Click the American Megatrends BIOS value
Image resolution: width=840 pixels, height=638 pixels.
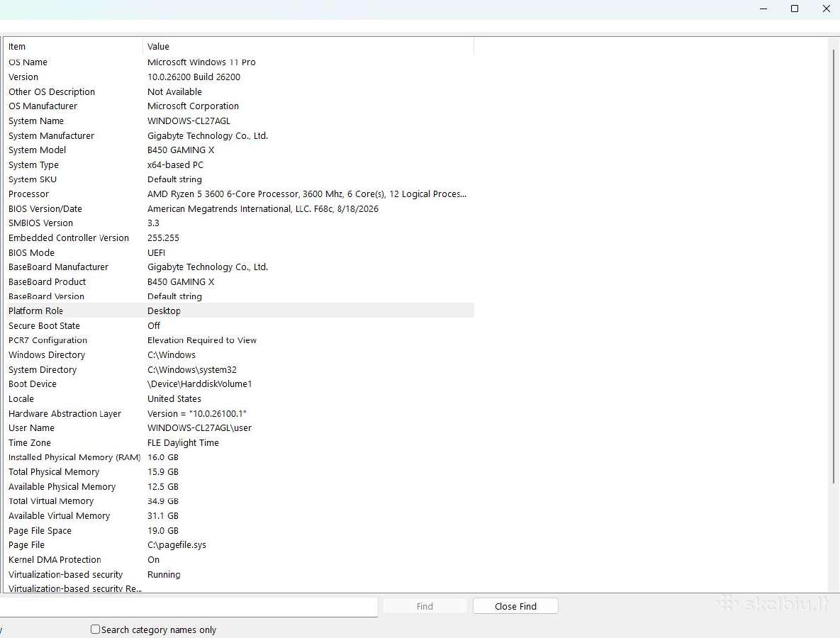pyautogui.click(x=262, y=208)
